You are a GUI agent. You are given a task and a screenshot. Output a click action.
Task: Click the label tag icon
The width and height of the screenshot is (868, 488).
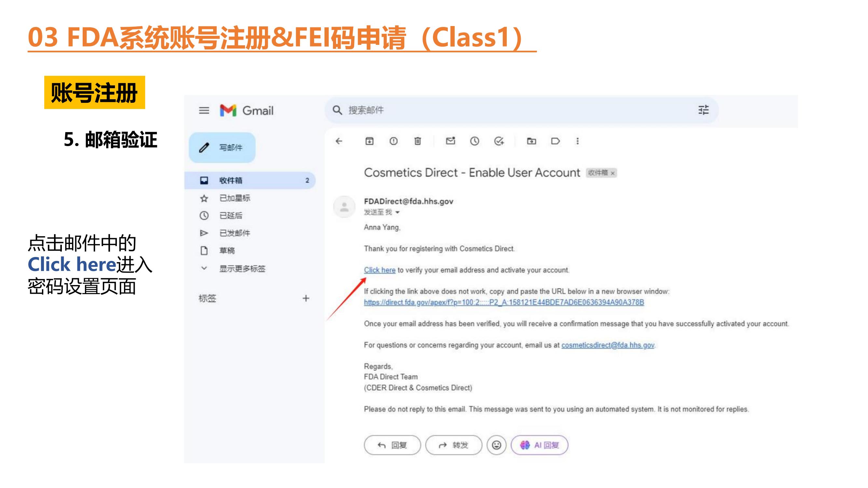pyautogui.click(x=555, y=141)
